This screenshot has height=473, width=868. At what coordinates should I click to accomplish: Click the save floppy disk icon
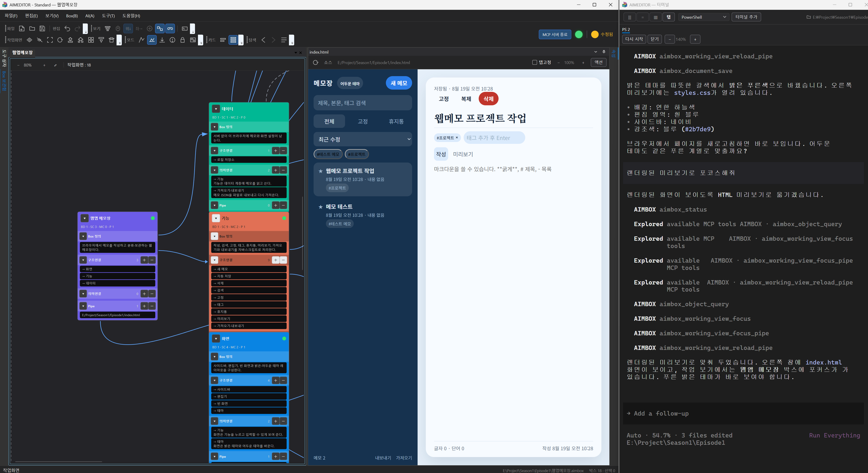point(42,29)
